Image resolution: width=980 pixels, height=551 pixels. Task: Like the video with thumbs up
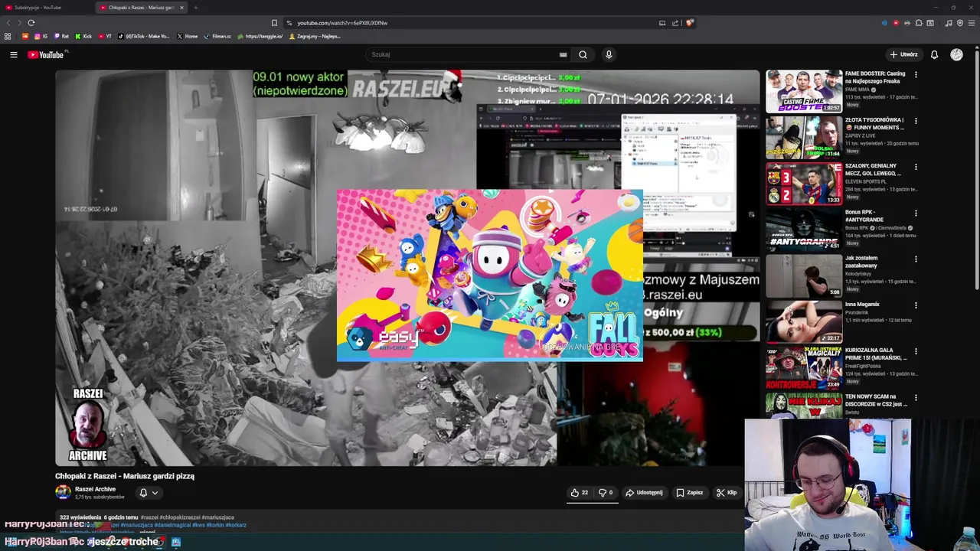tap(580, 493)
